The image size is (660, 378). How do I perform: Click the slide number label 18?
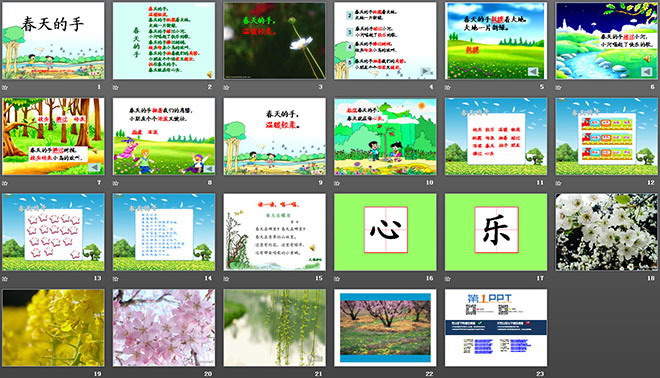point(651,278)
